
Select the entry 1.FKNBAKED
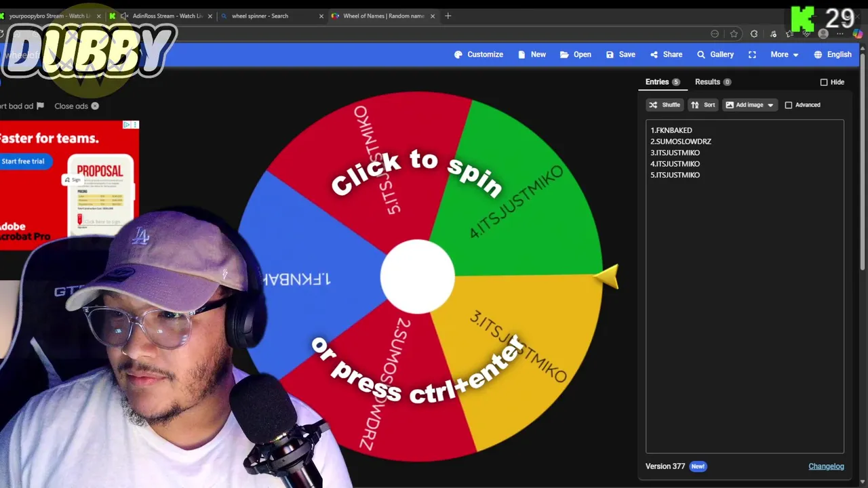pos(671,130)
